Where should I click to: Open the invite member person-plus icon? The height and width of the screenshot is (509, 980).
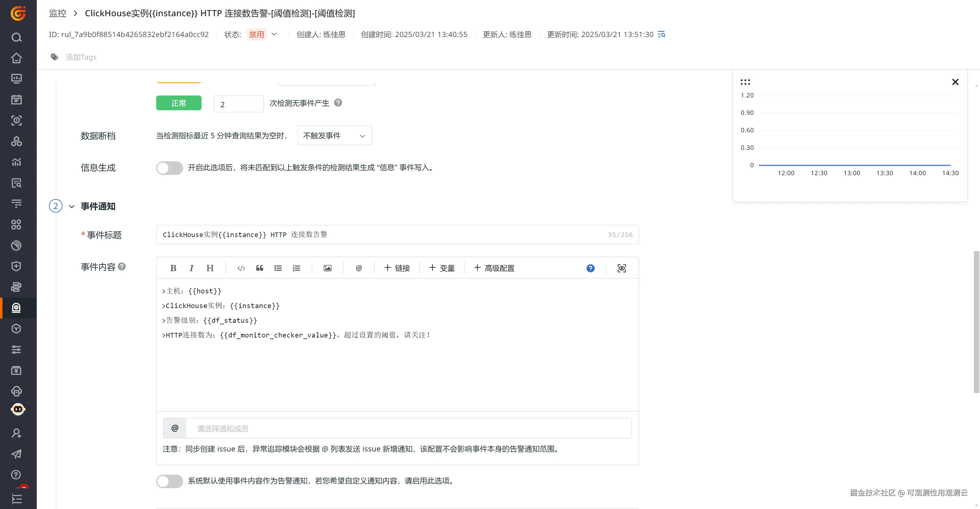[16, 433]
